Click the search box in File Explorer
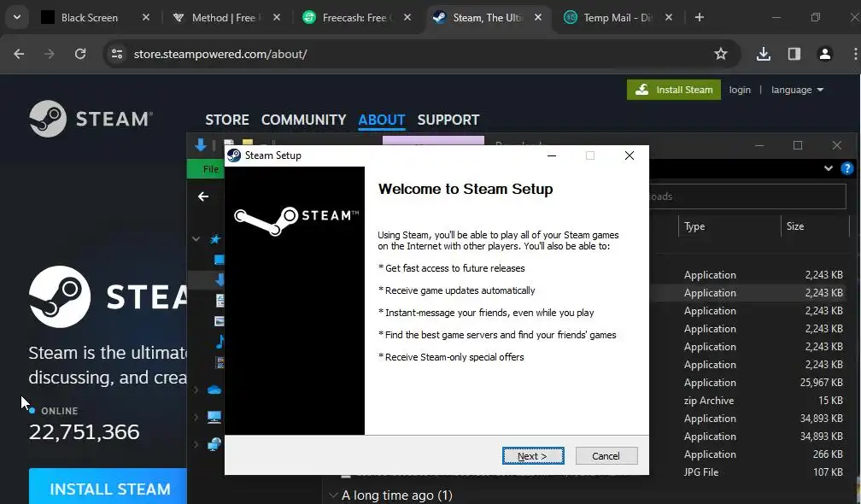 point(747,196)
